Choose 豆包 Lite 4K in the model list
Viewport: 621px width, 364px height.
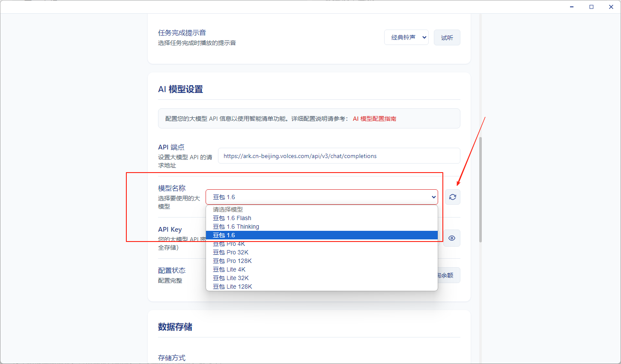(322, 269)
